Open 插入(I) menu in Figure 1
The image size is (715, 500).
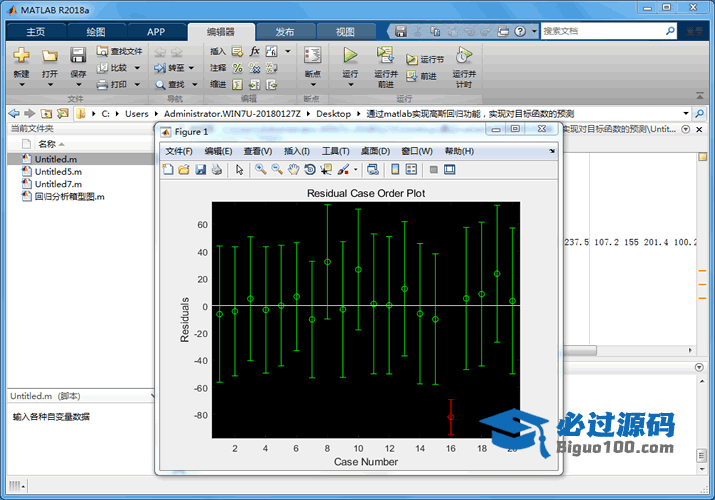point(297,151)
